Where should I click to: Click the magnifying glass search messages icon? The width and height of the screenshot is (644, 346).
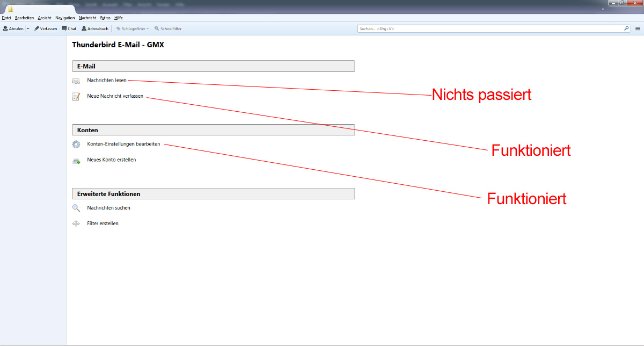76,208
